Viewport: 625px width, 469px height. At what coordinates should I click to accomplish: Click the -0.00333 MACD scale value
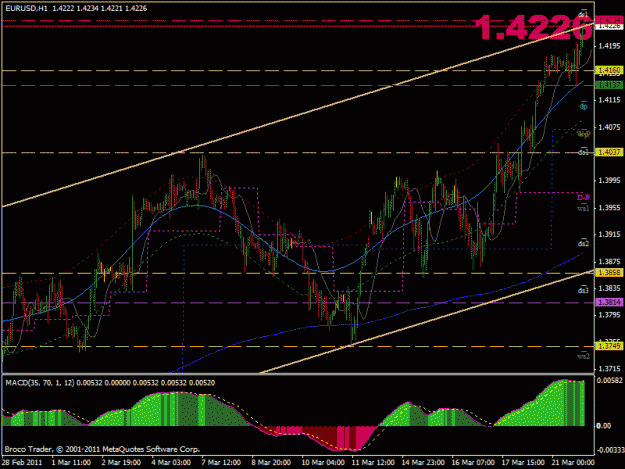click(x=610, y=450)
